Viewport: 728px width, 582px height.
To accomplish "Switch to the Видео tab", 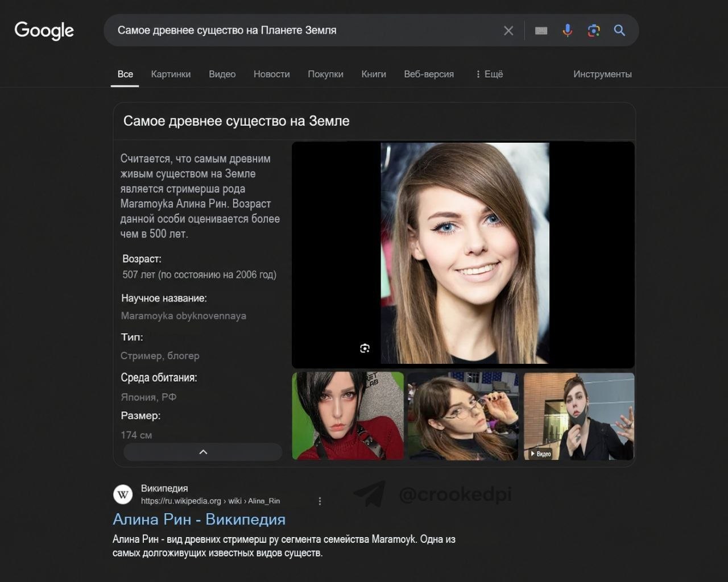I will (222, 74).
